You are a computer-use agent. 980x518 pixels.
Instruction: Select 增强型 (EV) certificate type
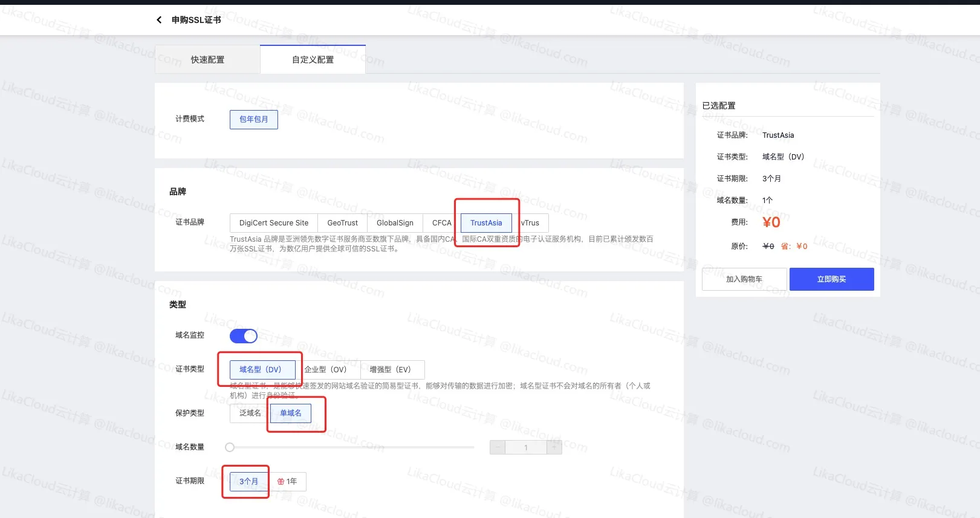(391, 369)
